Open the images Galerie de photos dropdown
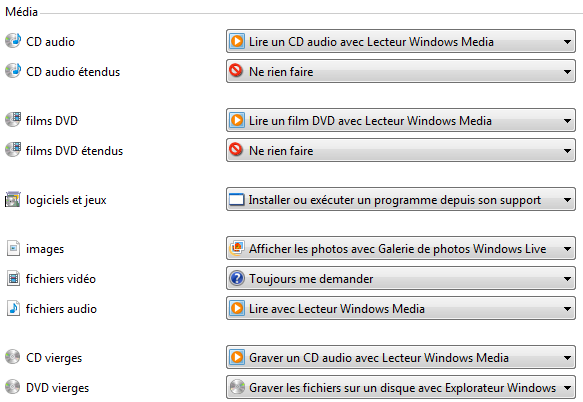 (401, 248)
